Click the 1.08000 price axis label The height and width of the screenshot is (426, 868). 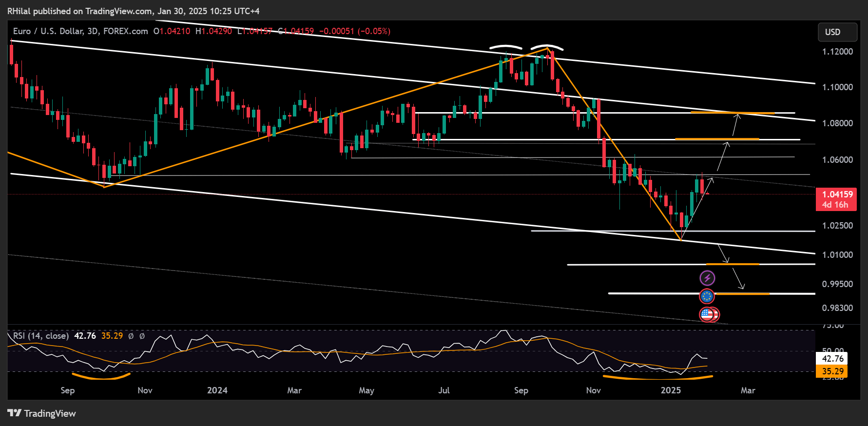837,123
